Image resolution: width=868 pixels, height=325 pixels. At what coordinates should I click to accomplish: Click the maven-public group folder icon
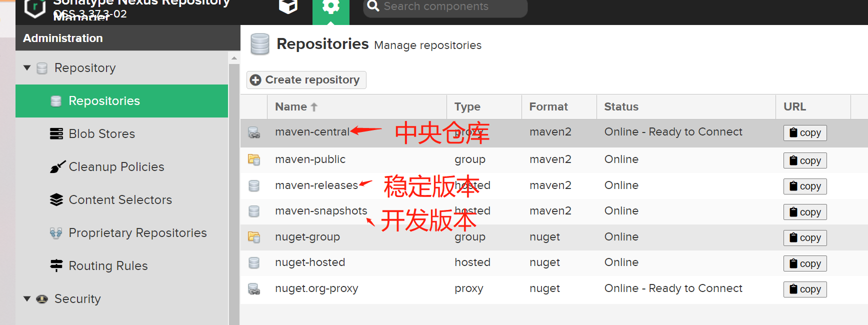click(x=254, y=159)
